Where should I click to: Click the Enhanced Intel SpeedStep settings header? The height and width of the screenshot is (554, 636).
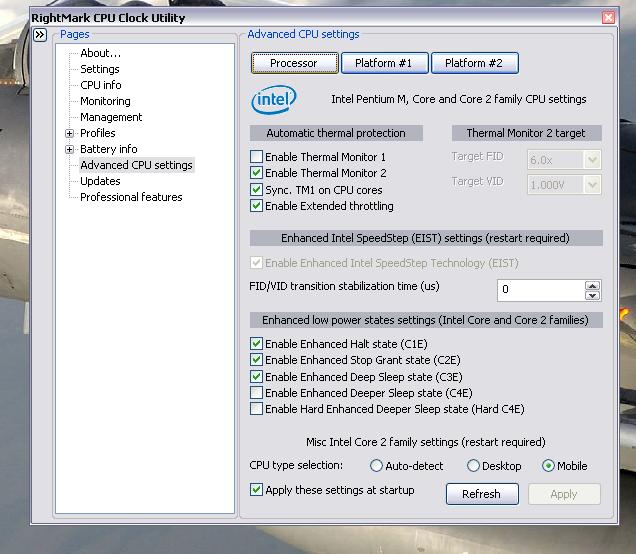(x=426, y=238)
